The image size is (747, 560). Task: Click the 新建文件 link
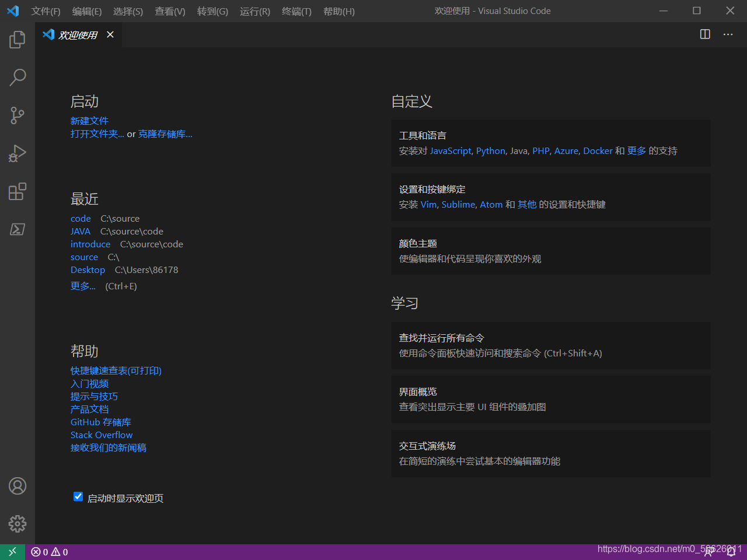[x=89, y=121]
